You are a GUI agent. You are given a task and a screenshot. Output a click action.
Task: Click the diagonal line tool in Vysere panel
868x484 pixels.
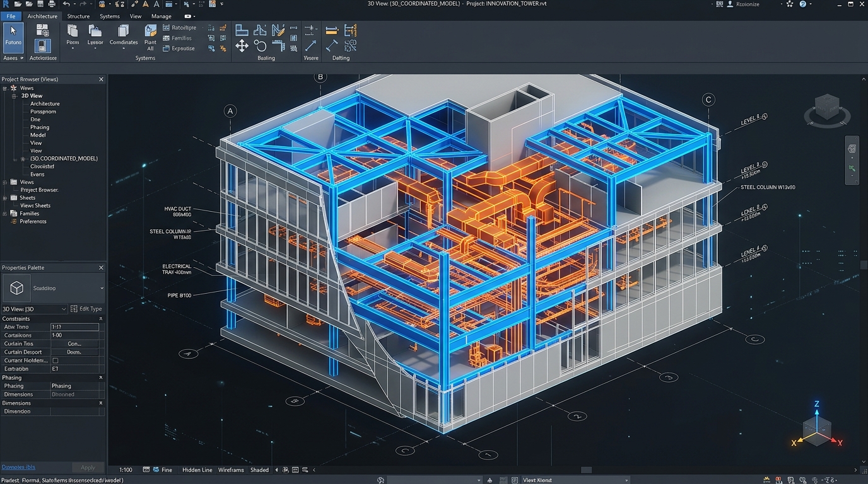(310, 45)
